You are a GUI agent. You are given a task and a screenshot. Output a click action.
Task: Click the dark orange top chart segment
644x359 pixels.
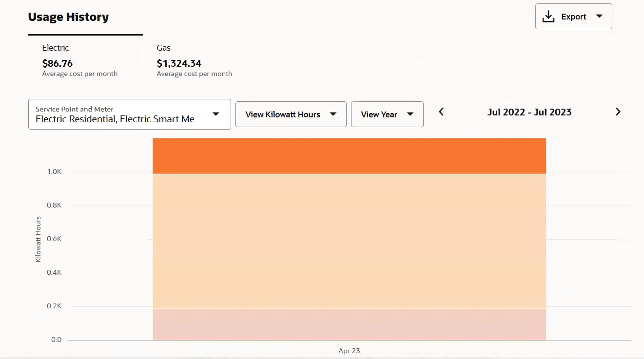point(349,155)
